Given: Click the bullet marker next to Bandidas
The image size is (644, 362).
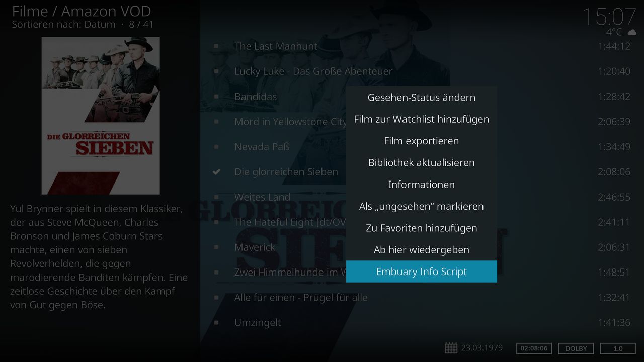Looking at the screenshot, I should (216, 97).
